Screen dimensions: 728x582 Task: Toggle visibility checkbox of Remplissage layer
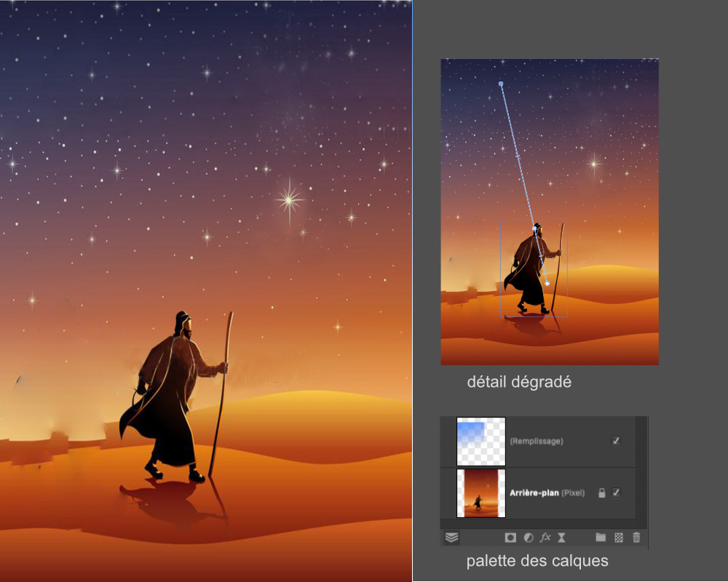tap(616, 441)
